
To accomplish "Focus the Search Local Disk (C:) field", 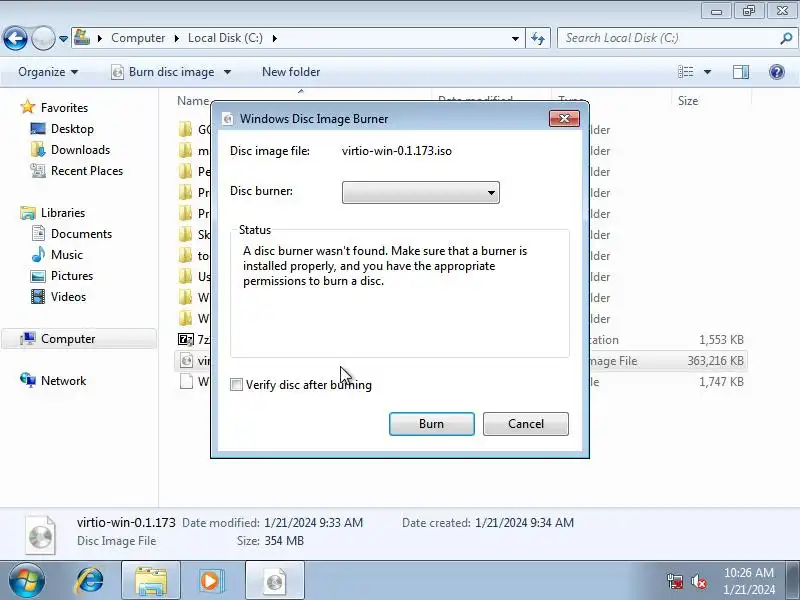I will pyautogui.click(x=668, y=38).
